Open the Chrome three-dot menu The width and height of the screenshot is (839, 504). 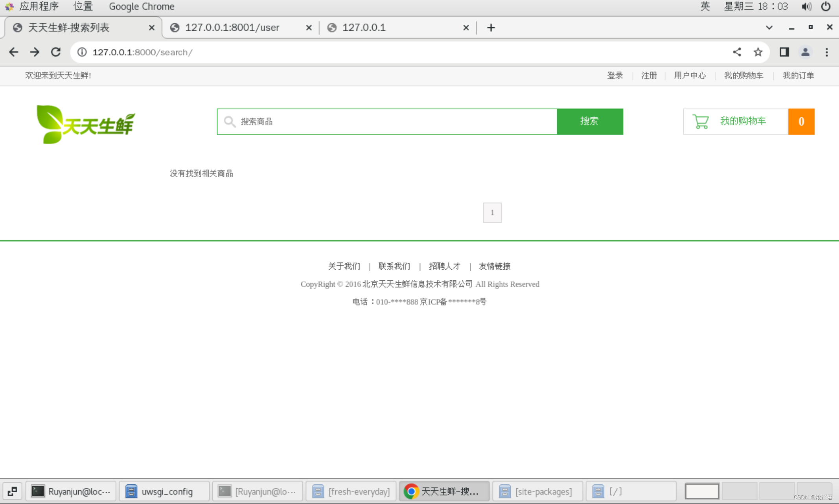tap(826, 52)
